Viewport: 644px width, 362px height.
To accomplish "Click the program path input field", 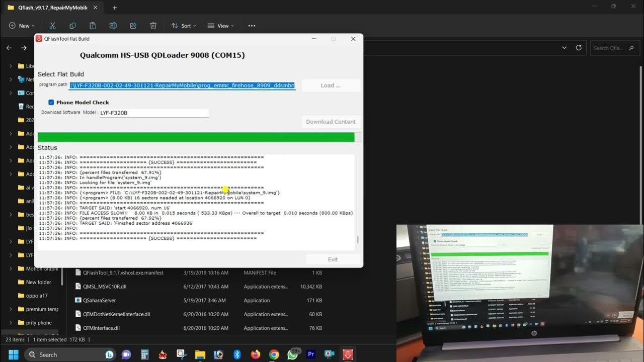I will tap(183, 85).
